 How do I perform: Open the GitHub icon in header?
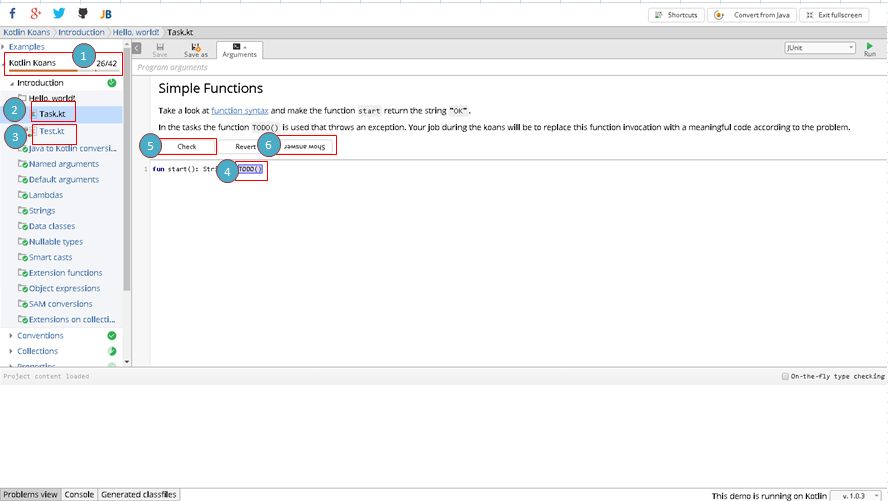pos(82,14)
